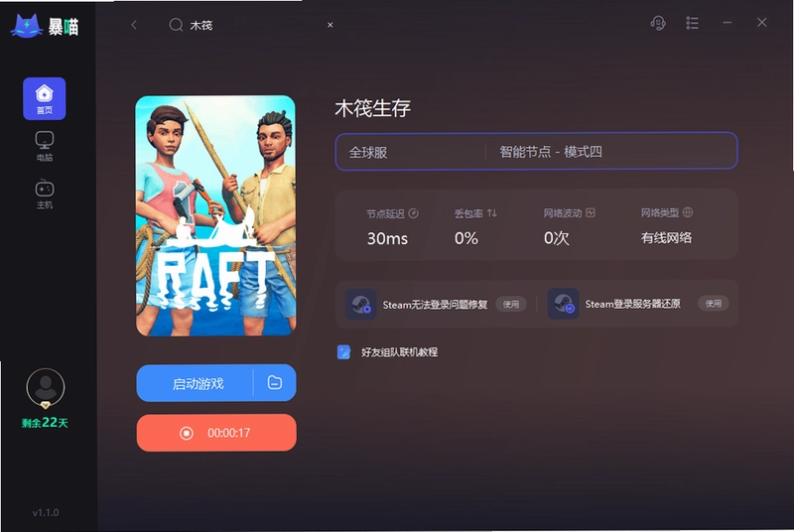Open the user avatar profile

(46, 388)
